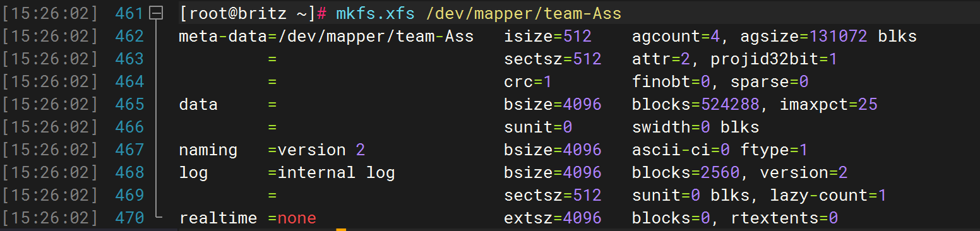980x231 pixels.
Task: Click timestamp on line 461
Action: tap(50, 13)
